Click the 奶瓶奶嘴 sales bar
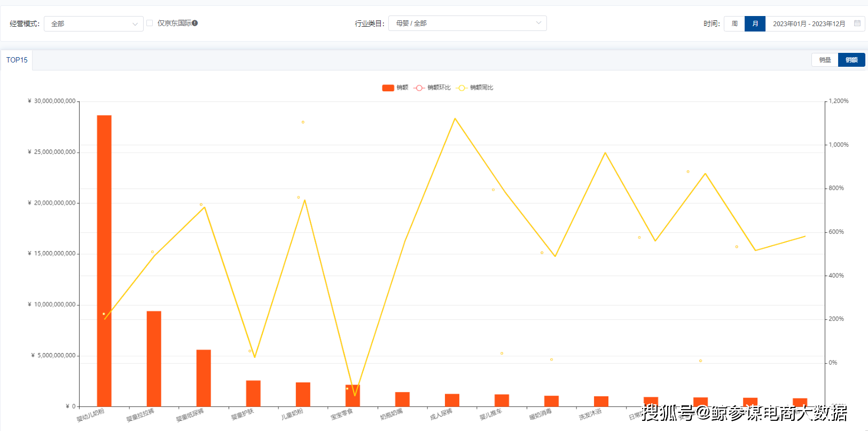This screenshot has height=431, width=868. (402, 399)
